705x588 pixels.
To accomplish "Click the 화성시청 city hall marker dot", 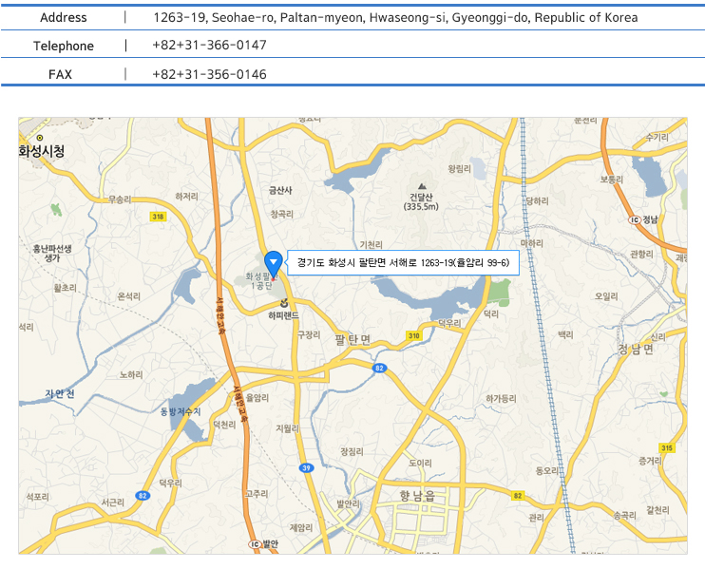I will pos(40,138).
